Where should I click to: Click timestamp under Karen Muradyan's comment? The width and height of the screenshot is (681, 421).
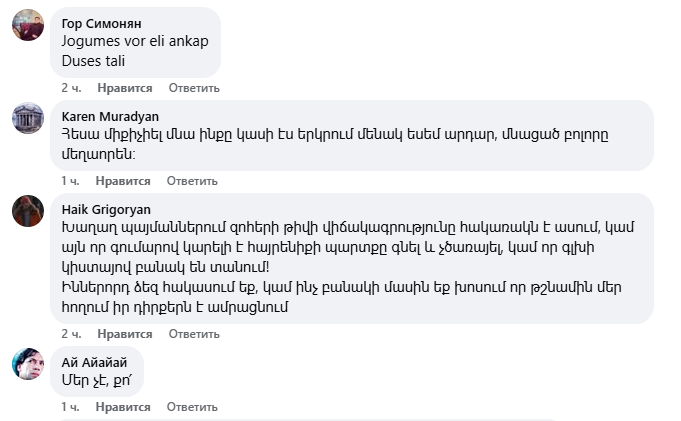[x=70, y=181]
